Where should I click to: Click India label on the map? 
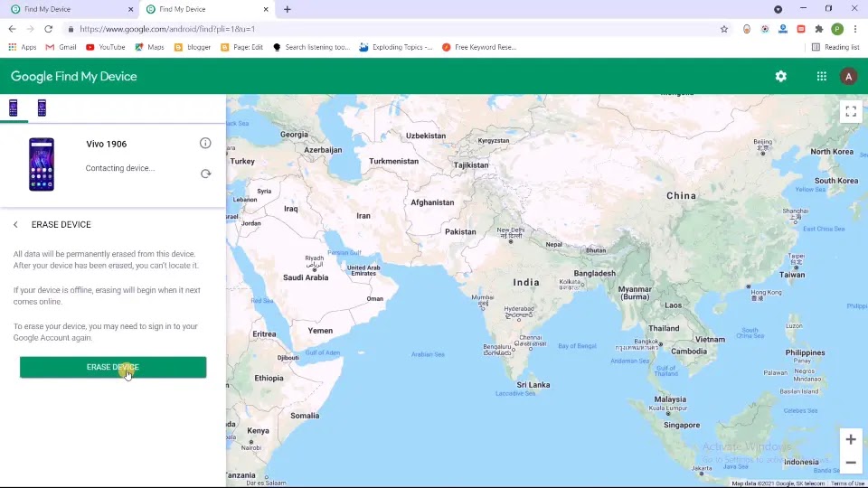click(x=526, y=282)
